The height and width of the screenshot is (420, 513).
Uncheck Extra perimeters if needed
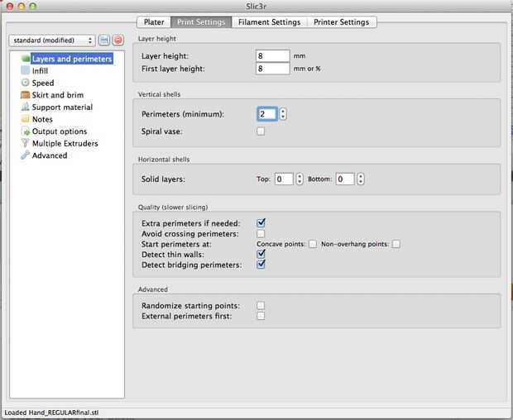tap(261, 223)
